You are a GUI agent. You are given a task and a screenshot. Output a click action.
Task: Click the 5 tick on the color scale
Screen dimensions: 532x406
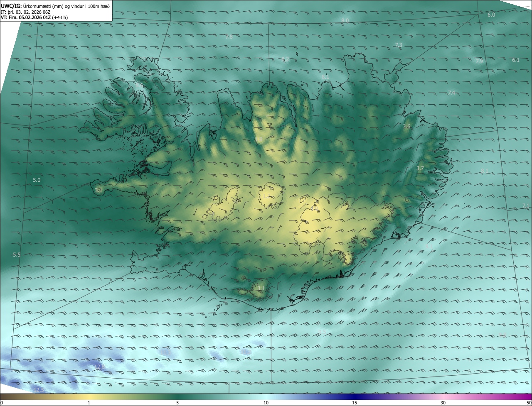tap(177, 403)
